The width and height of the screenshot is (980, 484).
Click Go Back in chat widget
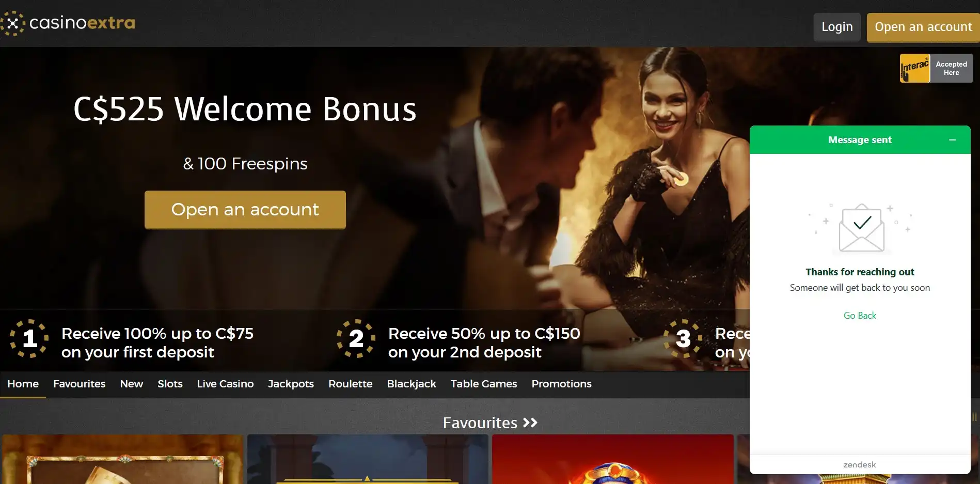[x=860, y=316]
